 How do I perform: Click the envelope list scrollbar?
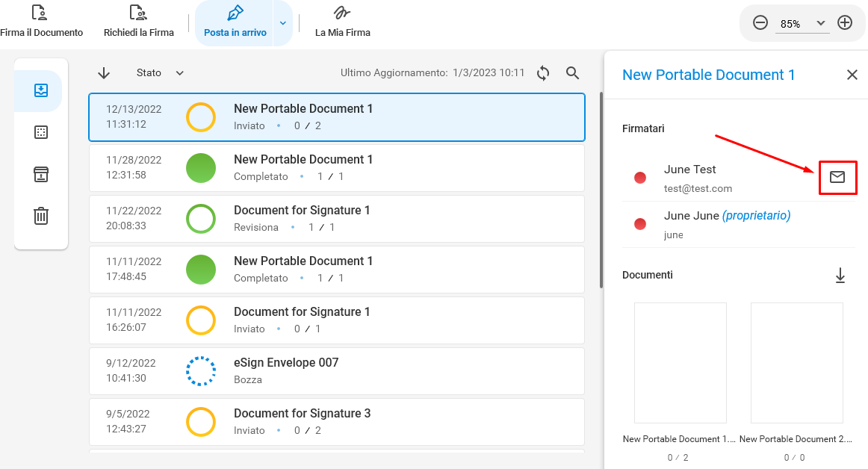coord(601,190)
